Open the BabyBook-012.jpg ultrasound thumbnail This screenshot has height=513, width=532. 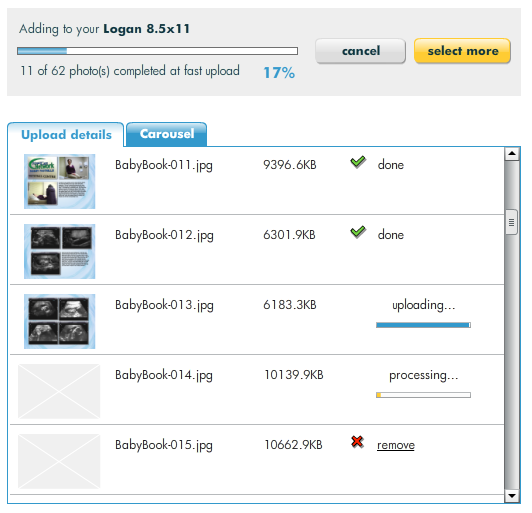coord(59,251)
